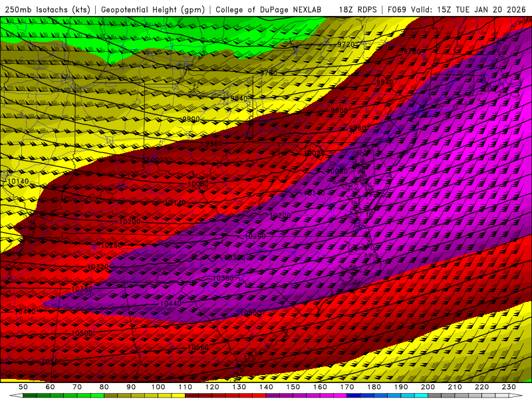Select the 190 value on the color scale

click(x=401, y=387)
